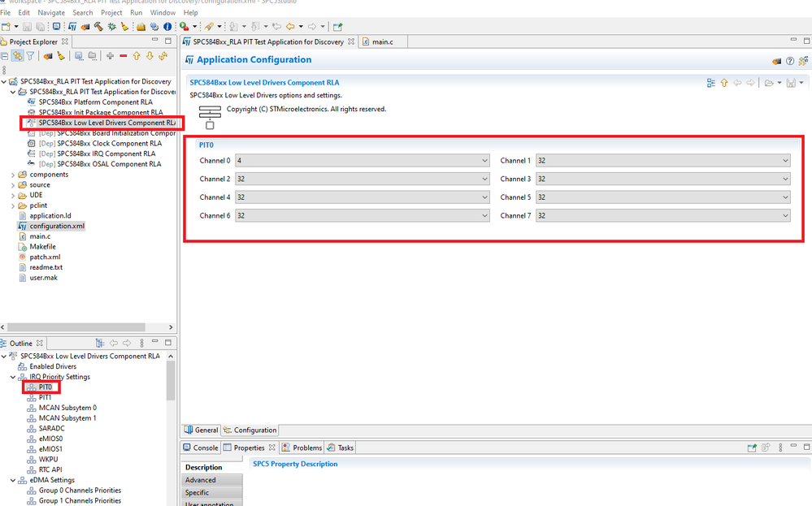812x506 pixels.
Task: Click the tree view icon in Outline toolbar
Action: click(x=100, y=343)
